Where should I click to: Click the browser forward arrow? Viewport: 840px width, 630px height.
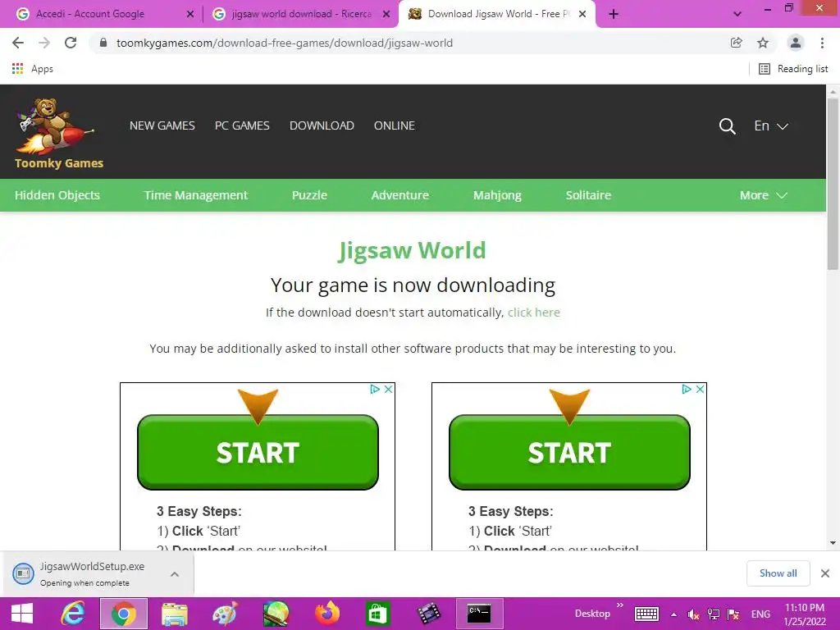(x=44, y=43)
